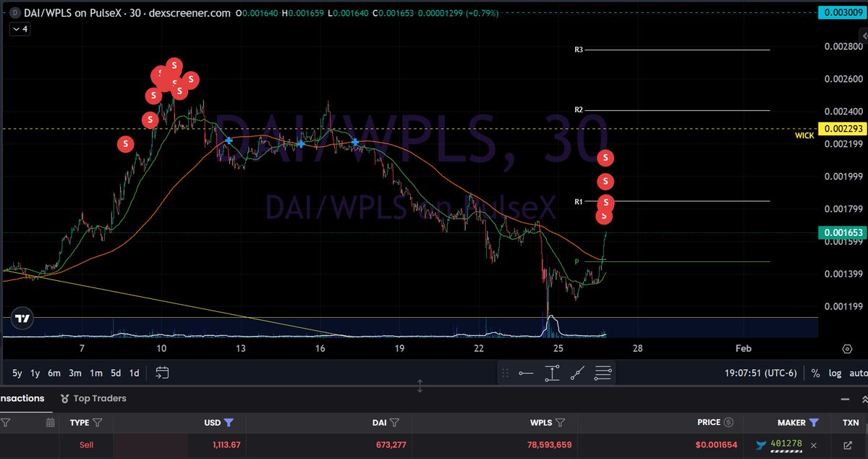Open the leftmost date column filter funnel
The image size is (868, 459).
5,422
